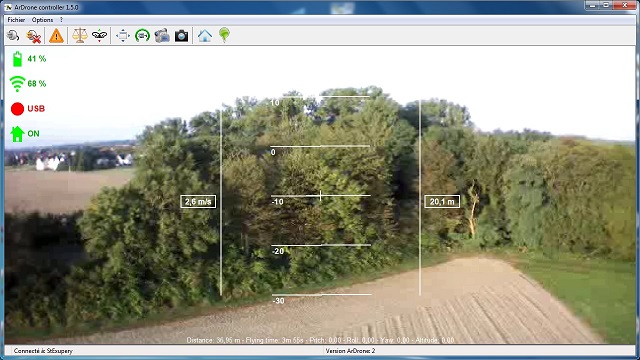640x360 pixels.
Task: Start video recording with camcorder icon
Action: click(162, 36)
